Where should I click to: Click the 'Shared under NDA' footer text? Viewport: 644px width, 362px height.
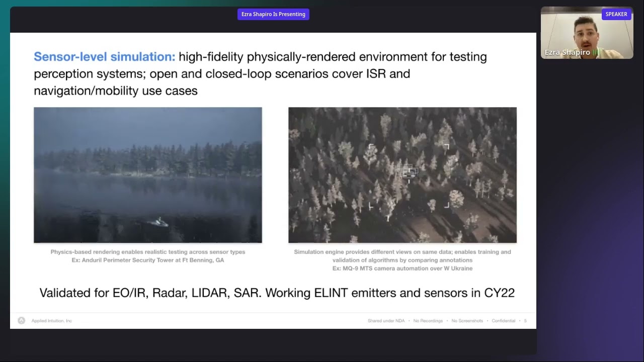coord(386,321)
